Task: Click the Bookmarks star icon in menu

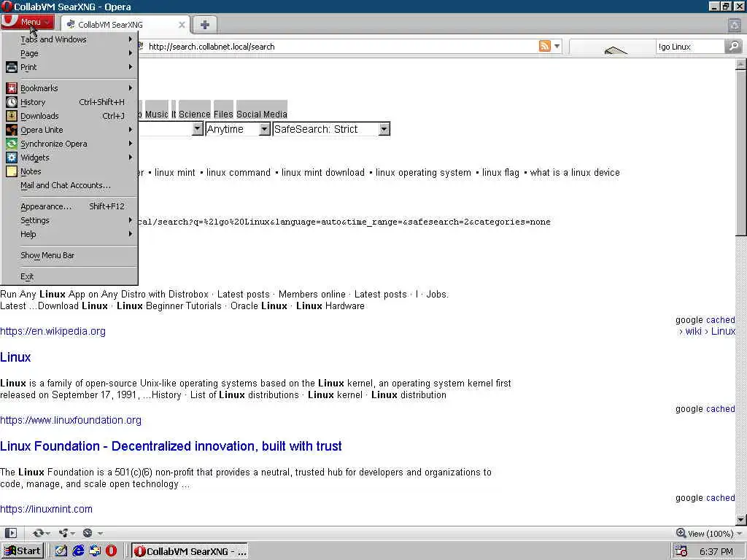Action: point(12,88)
